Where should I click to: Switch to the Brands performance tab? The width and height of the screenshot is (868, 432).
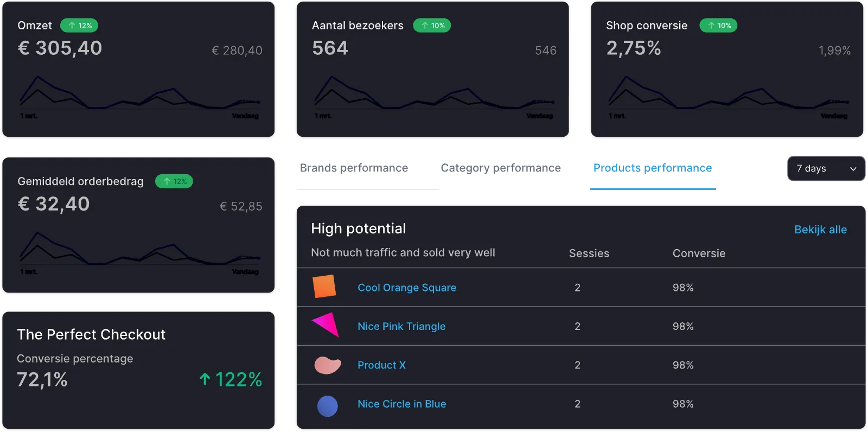pos(354,168)
